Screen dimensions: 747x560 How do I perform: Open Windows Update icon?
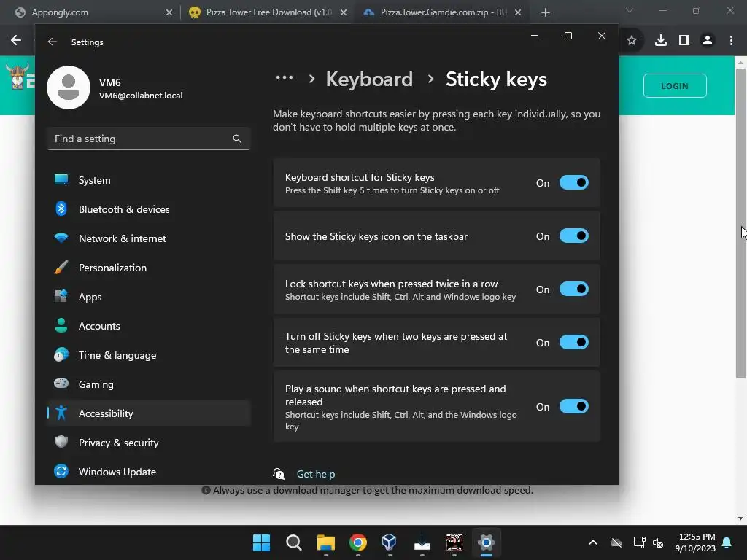tap(61, 471)
